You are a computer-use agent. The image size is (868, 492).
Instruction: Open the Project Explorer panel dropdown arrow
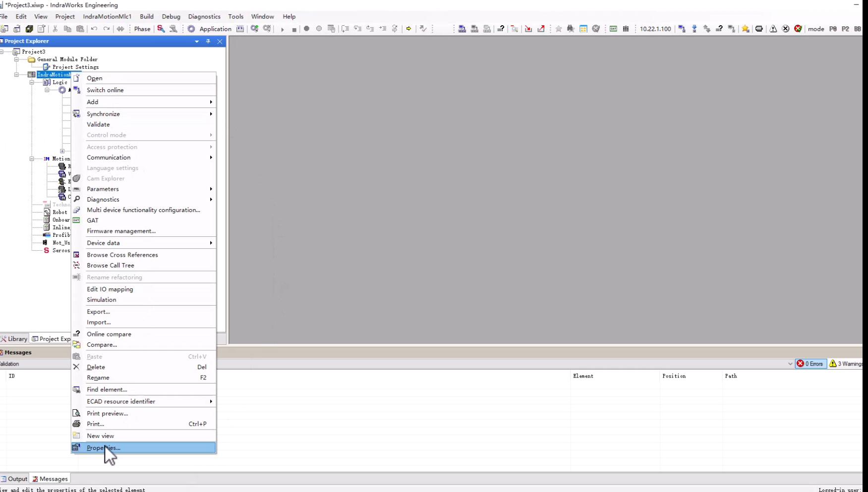click(197, 41)
